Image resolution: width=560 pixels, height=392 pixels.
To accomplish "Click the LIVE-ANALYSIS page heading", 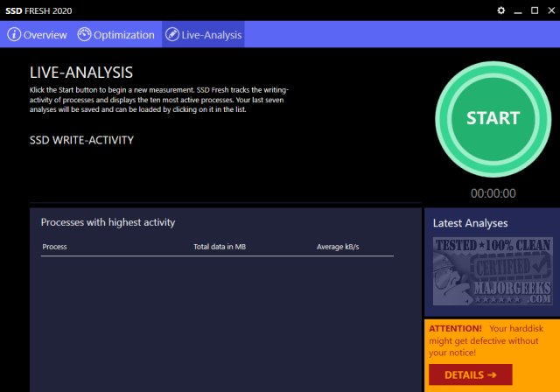I will pyautogui.click(x=81, y=73).
